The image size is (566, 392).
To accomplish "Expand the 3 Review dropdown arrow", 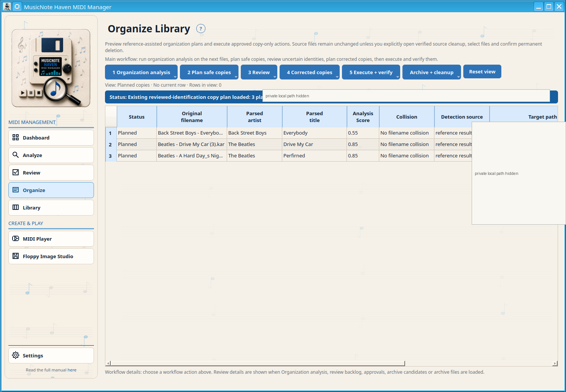I will 275,76.
